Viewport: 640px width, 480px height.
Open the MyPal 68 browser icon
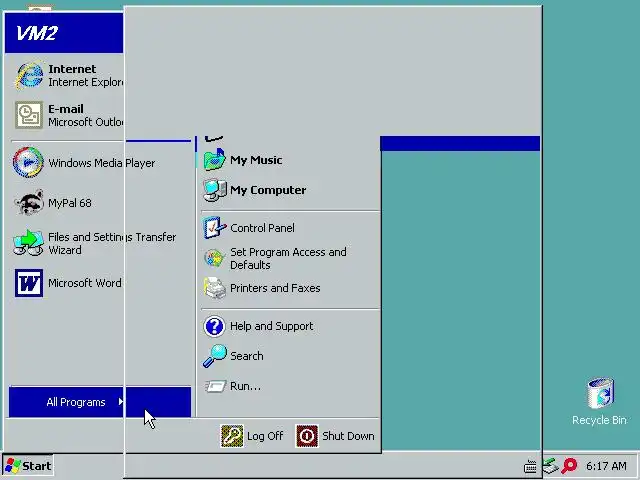tap(29, 202)
